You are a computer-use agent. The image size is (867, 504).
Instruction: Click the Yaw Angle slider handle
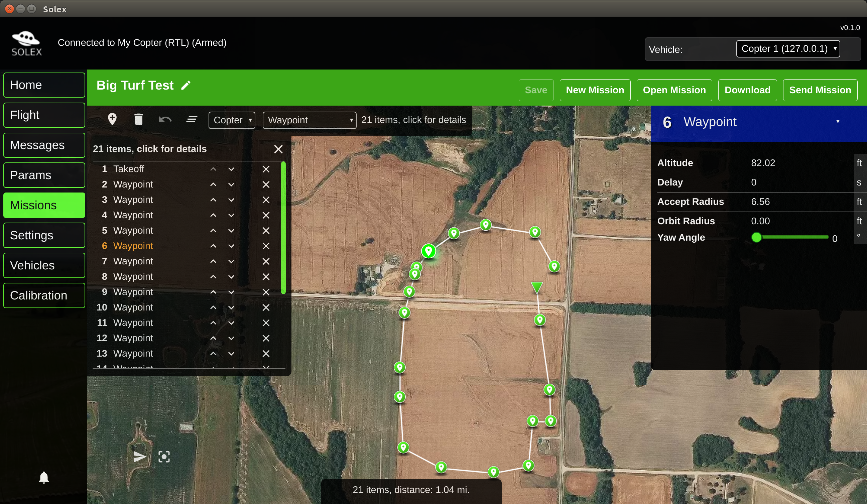pyautogui.click(x=756, y=237)
